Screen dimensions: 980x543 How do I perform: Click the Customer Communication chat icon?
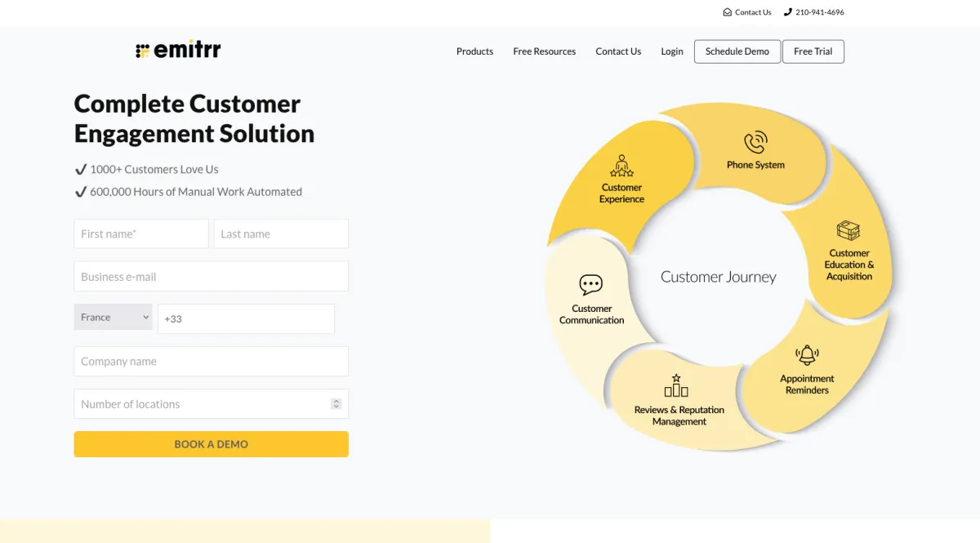point(590,285)
